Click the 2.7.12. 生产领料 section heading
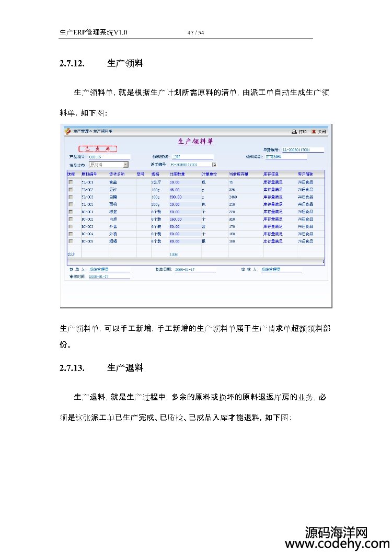Image resolution: width=392 pixels, height=554 pixels. 101,64
